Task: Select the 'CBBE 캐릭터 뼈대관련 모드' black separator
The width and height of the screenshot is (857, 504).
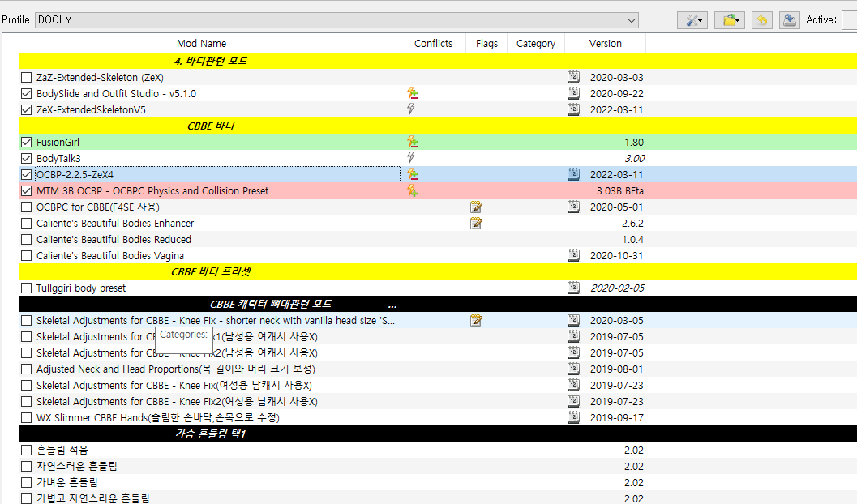Action: [x=438, y=304]
